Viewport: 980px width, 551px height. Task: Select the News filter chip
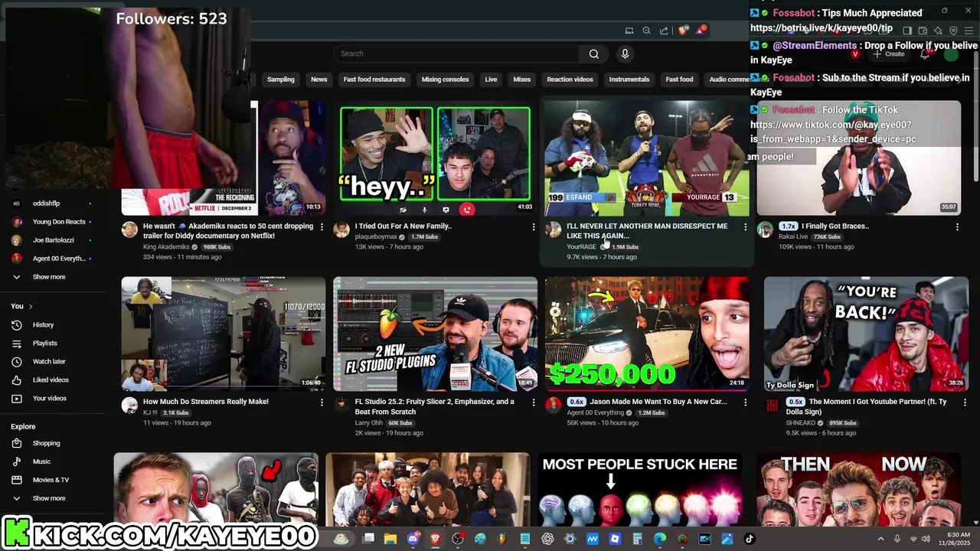(x=319, y=80)
